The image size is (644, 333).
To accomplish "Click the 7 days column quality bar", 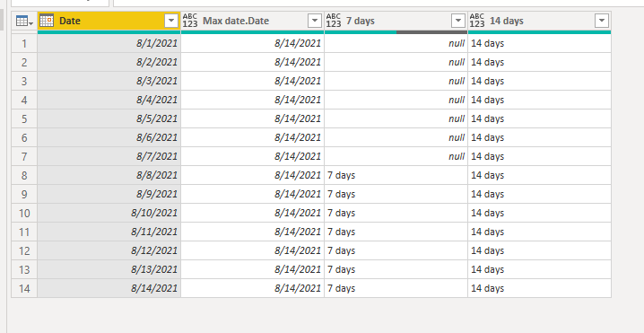I will (396, 32).
